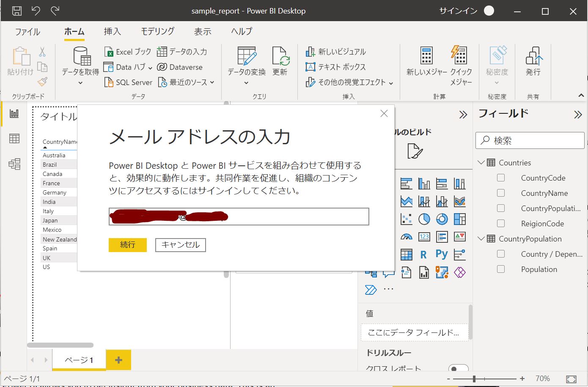Check the Country / Depen... field

(x=501, y=254)
